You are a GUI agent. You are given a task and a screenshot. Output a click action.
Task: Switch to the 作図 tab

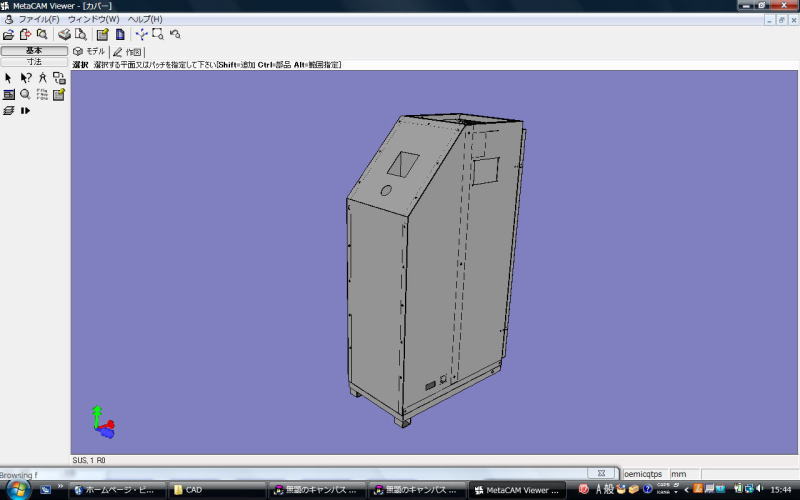click(x=127, y=52)
